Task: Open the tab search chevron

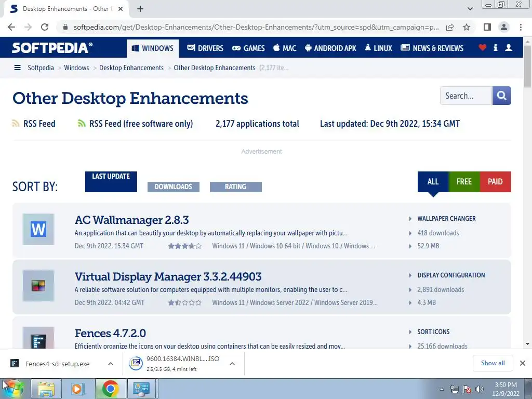Action: pyautogui.click(x=470, y=9)
